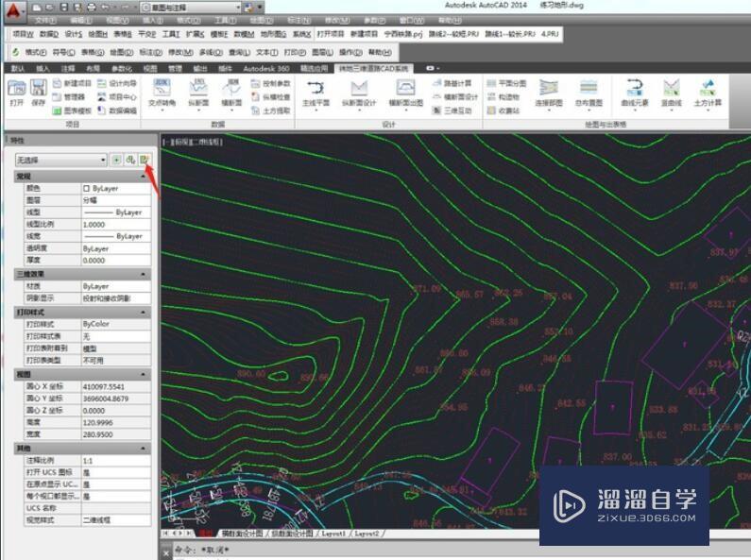Expand the 交点转角 dropdown arrow

pos(162,110)
